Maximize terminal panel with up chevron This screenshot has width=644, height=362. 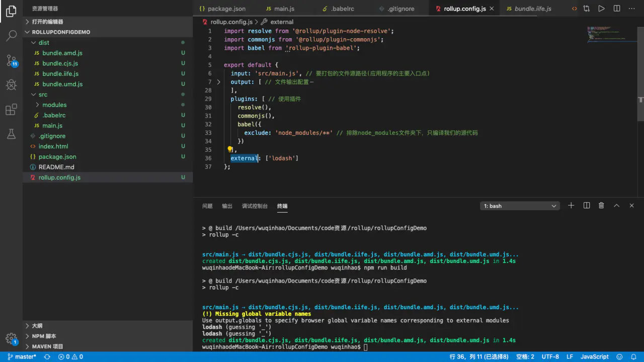tap(616, 206)
